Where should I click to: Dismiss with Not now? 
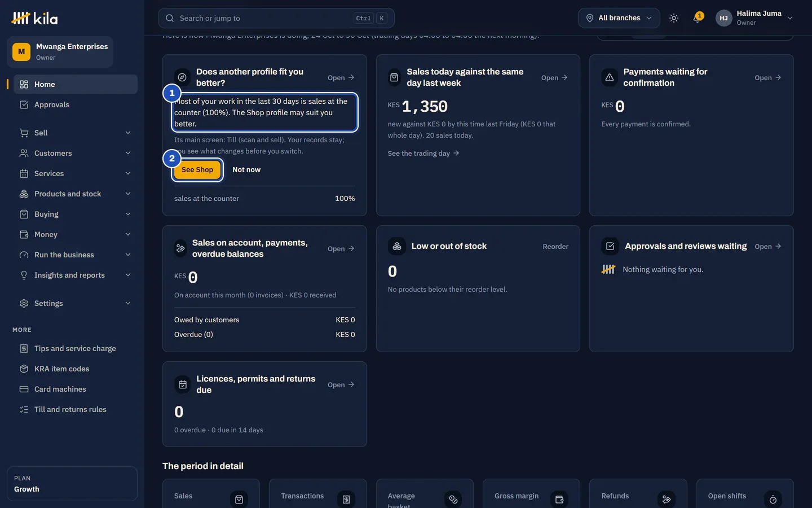click(x=246, y=170)
